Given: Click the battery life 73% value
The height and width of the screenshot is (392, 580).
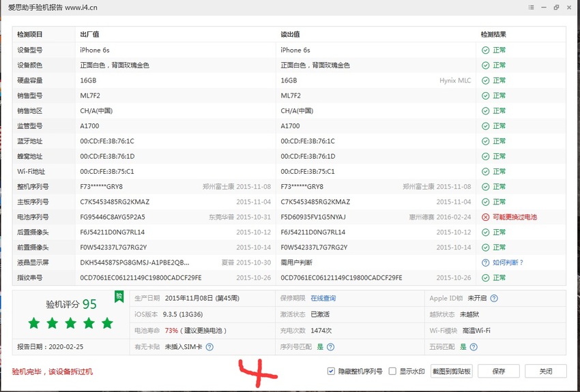Looking at the screenshot, I should [x=171, y=331].
